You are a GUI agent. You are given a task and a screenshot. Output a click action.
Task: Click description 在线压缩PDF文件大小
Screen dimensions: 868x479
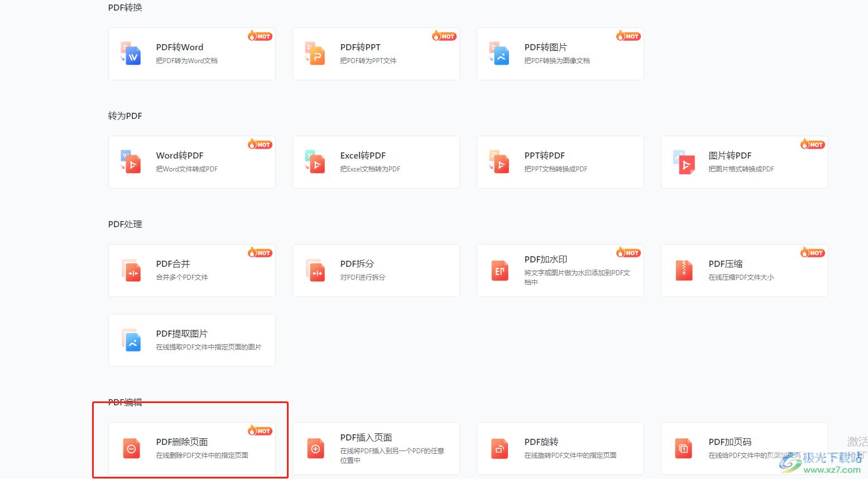[x=741, y=277]
